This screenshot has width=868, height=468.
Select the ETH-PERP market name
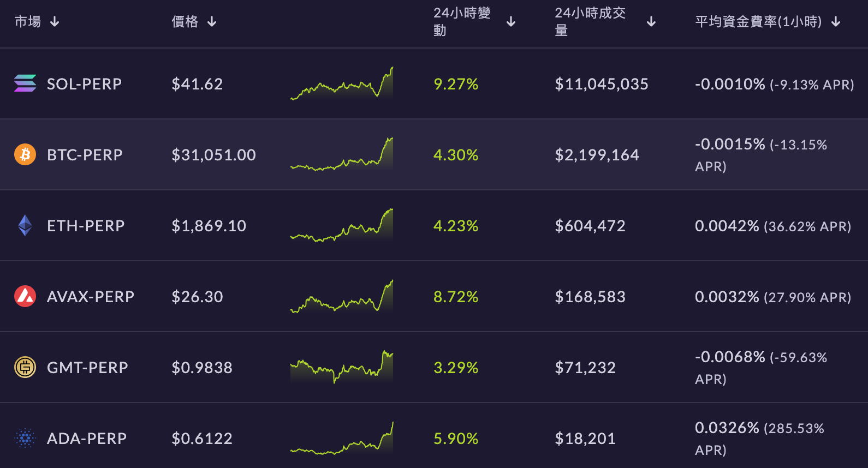tap(86, 226)
